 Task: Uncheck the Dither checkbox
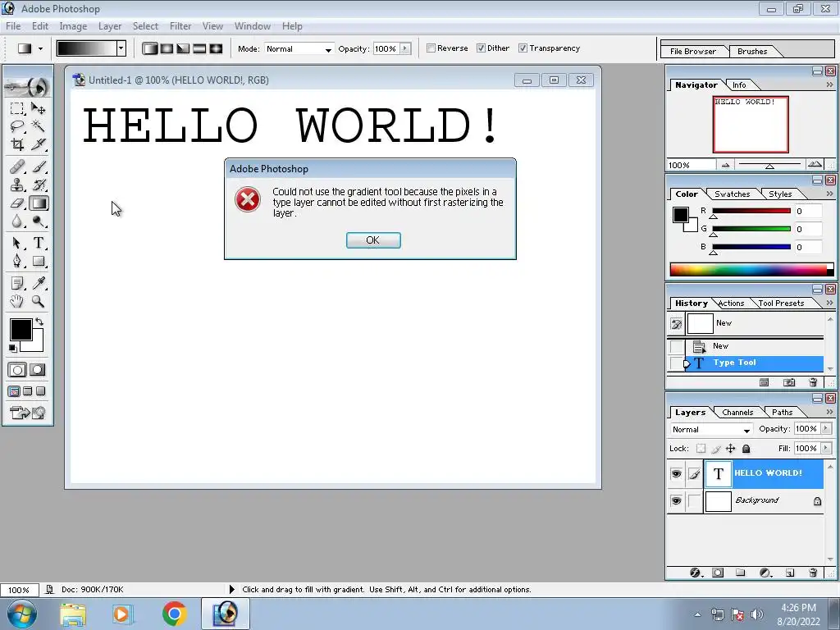(481, 48)
